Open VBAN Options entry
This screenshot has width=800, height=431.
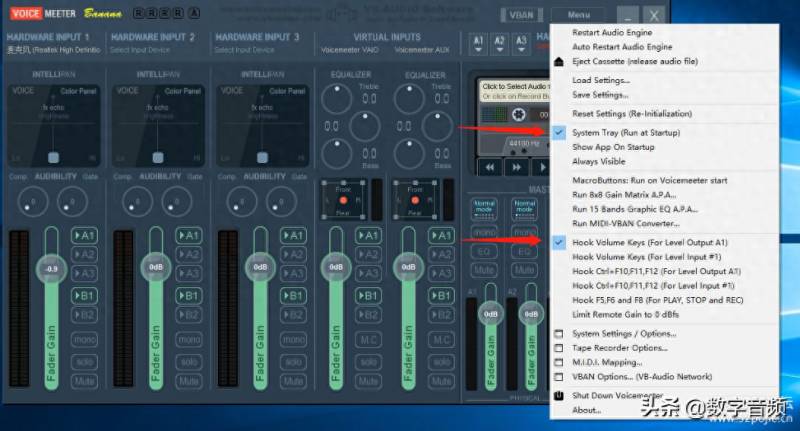642,376
